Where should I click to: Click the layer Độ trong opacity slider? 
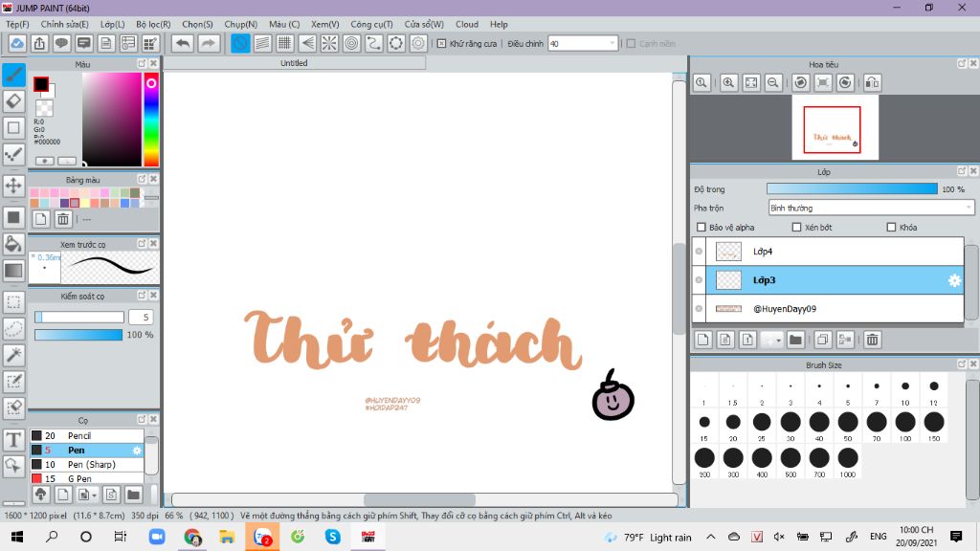click(852, 188)
